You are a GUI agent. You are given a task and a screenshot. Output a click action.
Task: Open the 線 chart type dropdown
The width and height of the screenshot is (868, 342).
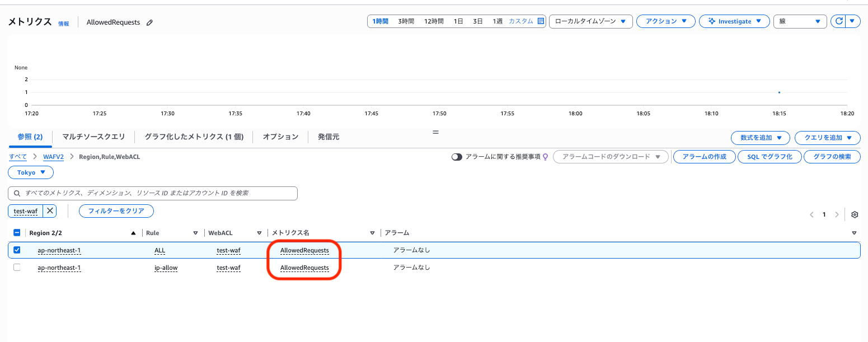point(800,21)
